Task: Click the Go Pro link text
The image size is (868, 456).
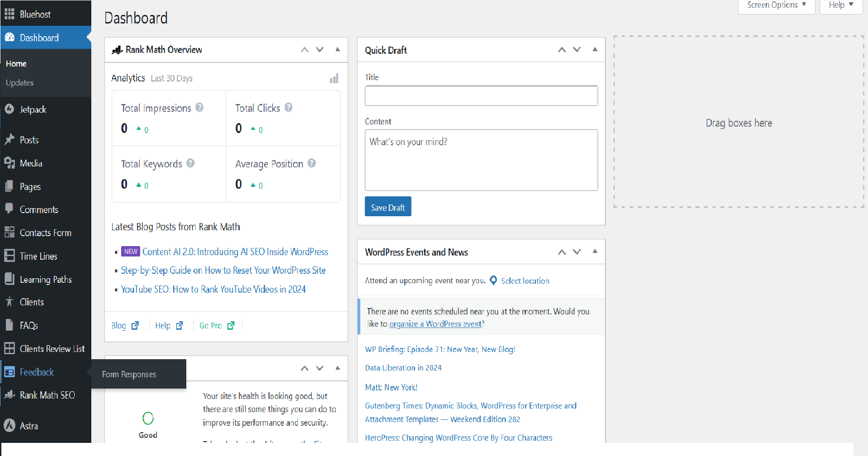Action: [x=210, y=326]
